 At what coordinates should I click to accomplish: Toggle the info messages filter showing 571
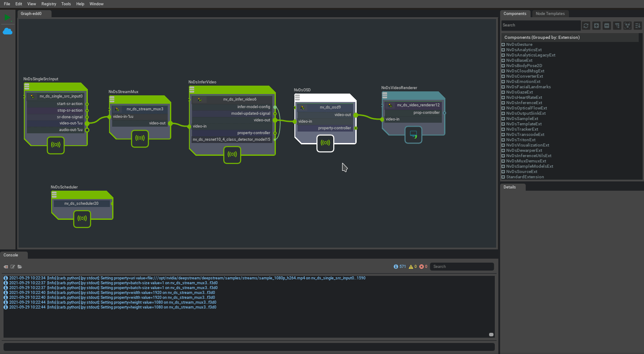point(399,267)
